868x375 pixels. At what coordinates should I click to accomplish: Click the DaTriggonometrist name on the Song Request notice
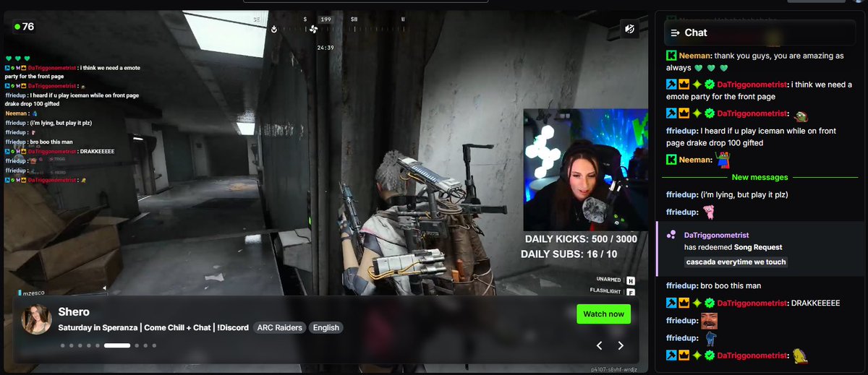click(x=716, y=236)
